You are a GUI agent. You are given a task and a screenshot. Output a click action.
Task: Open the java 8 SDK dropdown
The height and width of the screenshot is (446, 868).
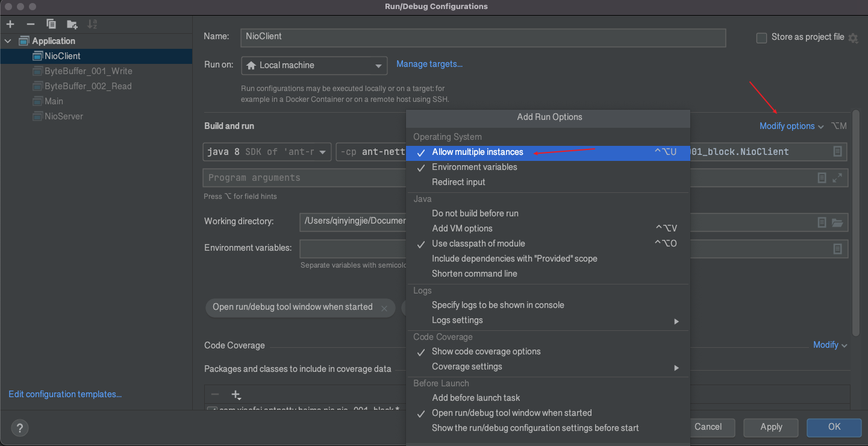point(267,152)
